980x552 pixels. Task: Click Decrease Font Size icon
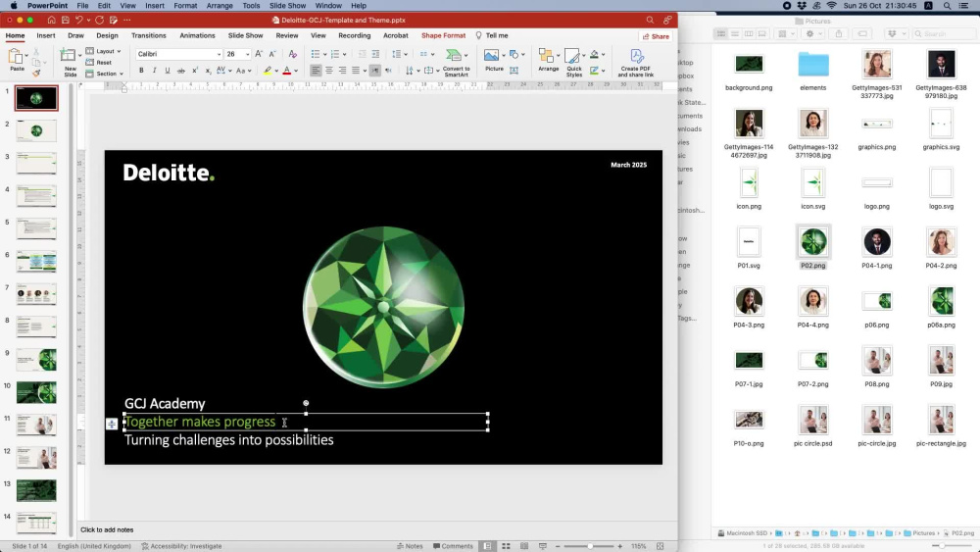click(x=272, y=54)
